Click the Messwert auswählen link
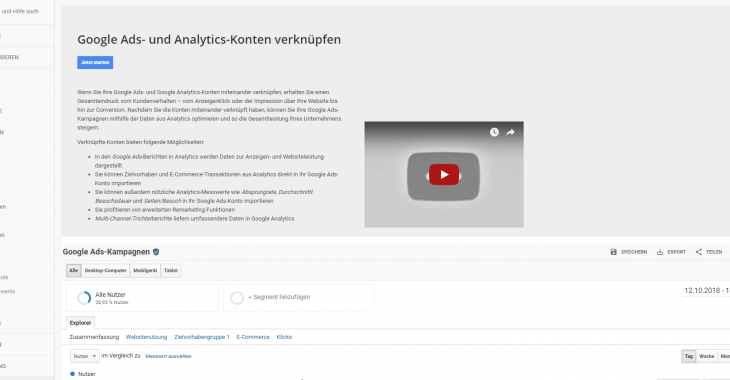Screen dimensions: 730x380 (x=169, y=356)
